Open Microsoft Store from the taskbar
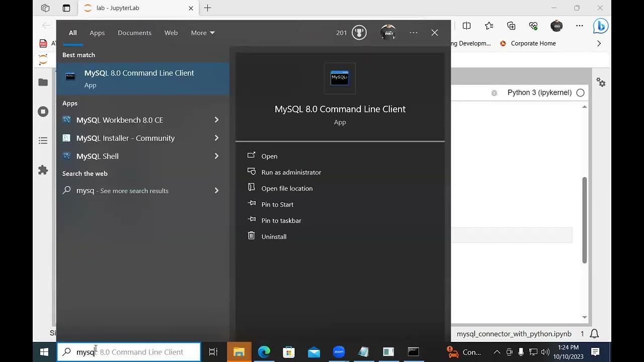Screen dimensions: 644x362 tap(289, 352)
